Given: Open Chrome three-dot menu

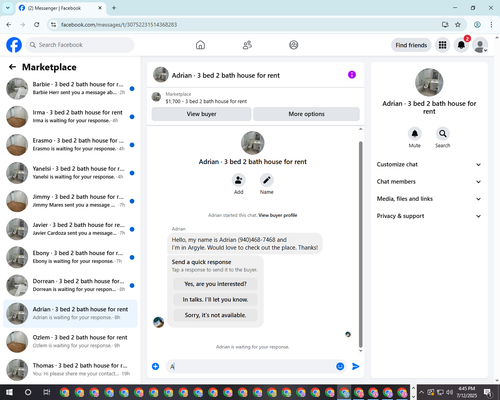Looking at the screenshot, I should [x=491, y=24].
